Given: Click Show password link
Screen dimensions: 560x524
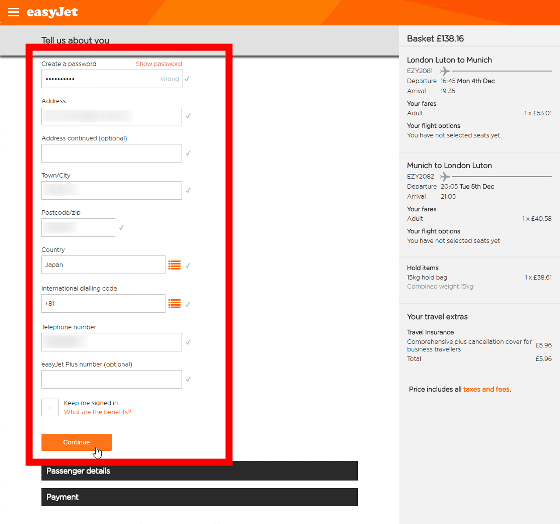Looking at the screenshot, I should [159, 64].
